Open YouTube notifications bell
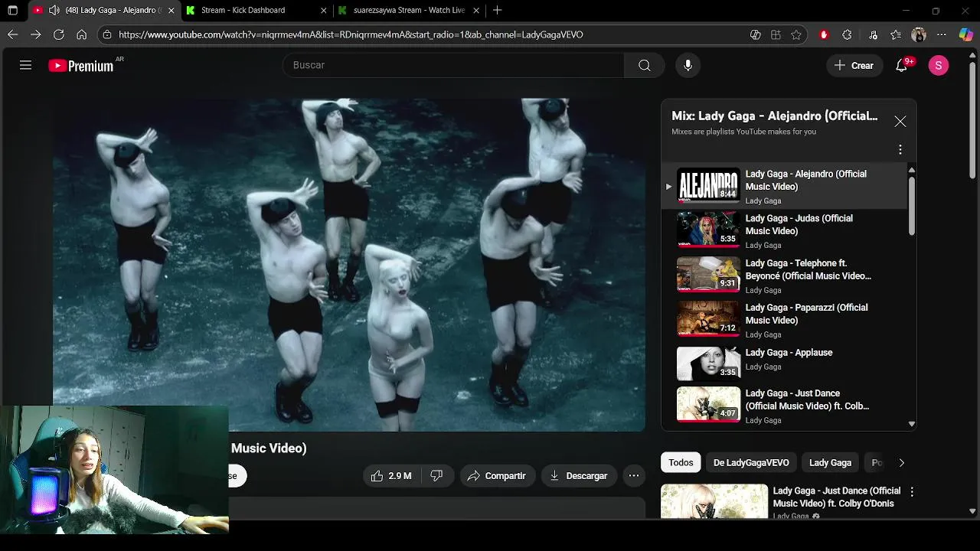 [902, 66]
